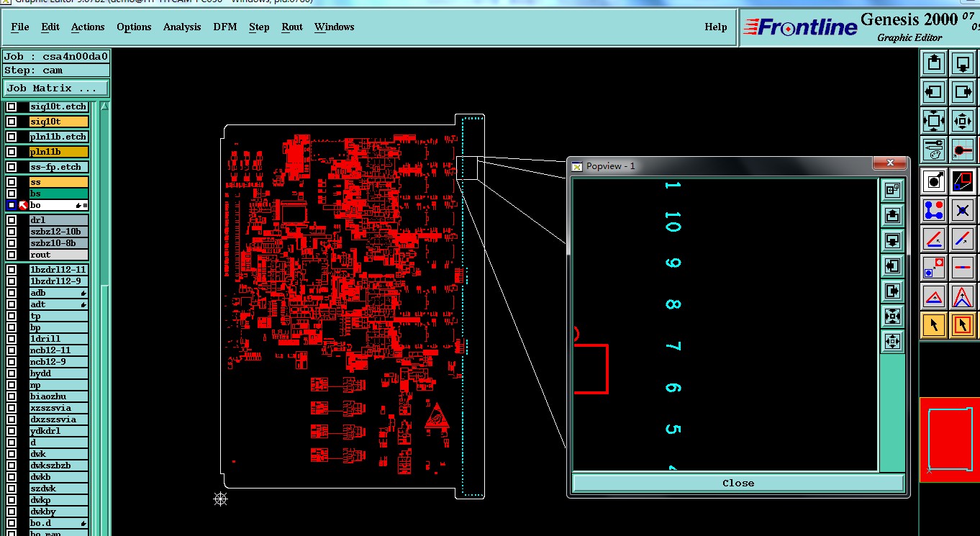Click the Job Matrix ... button
This screenshot has width=980, height=536.
coord(57,88)
